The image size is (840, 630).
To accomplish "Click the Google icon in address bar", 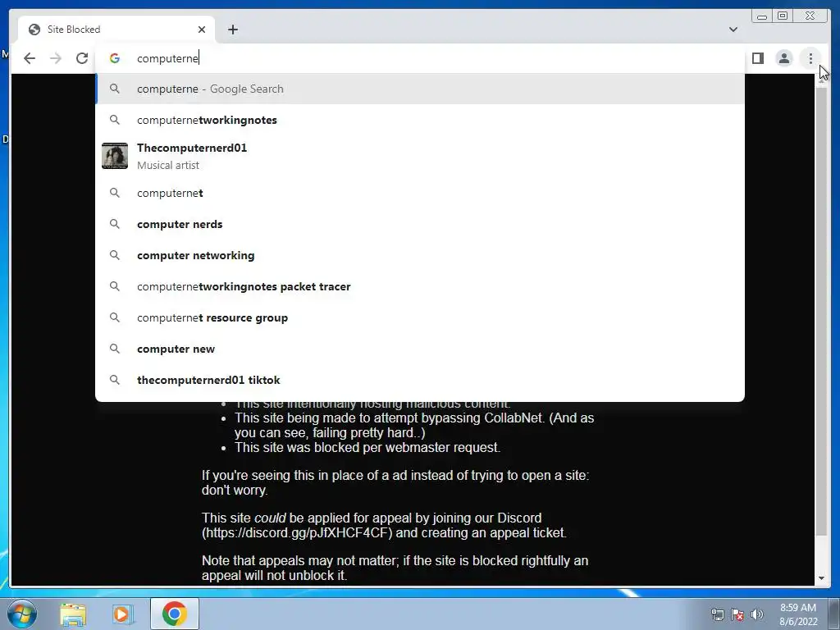I will pos(115,58).
